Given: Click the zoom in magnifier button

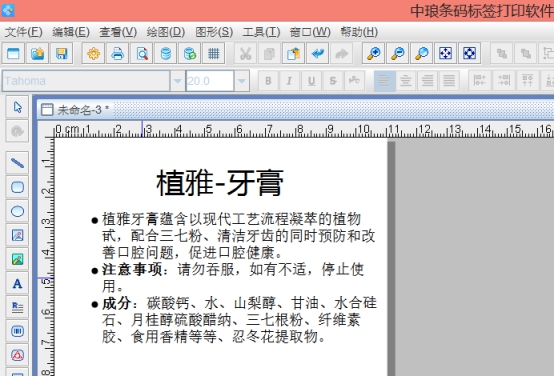Looking at the screenshot, I should 373,54.
